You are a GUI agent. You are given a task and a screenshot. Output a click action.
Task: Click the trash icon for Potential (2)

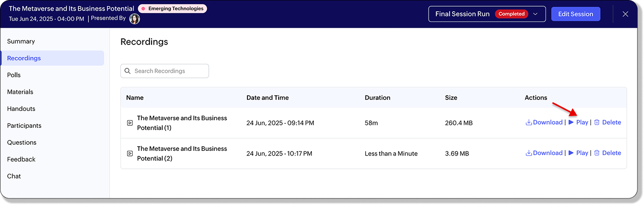[x=597, y=153]
